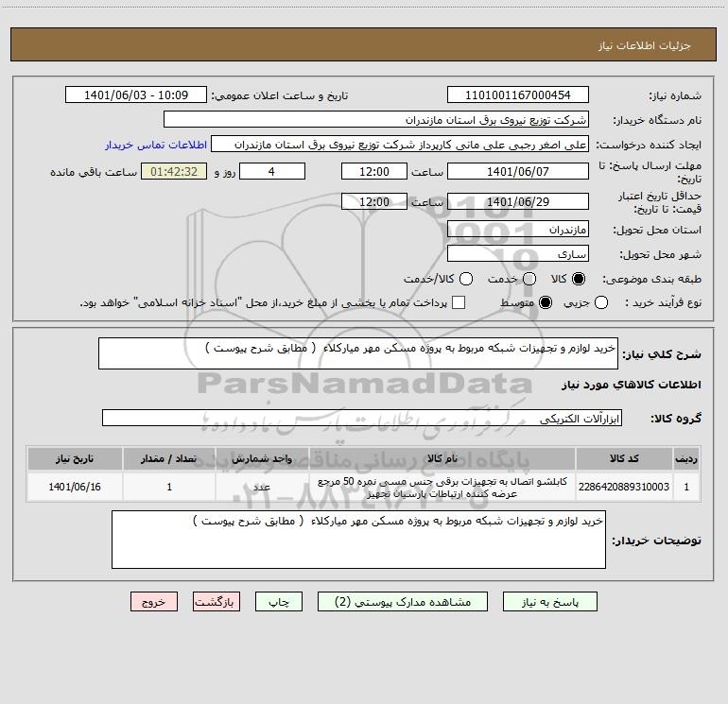Click the بازگشت back button

point(217,602)
